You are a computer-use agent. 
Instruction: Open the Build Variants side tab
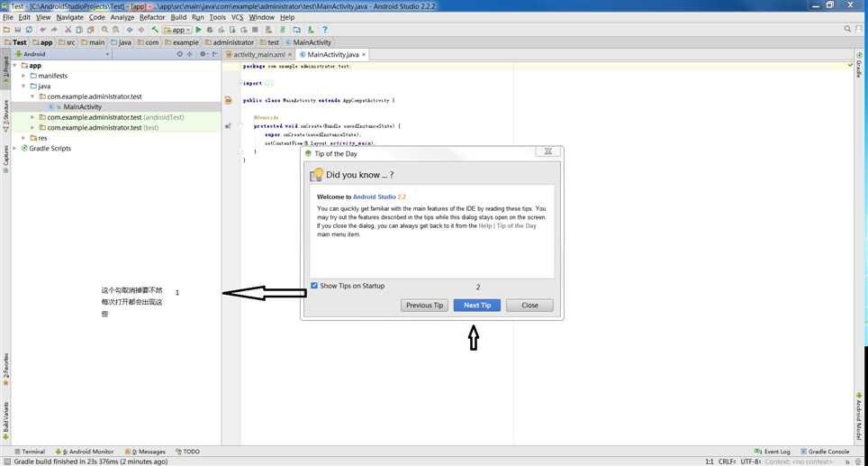coord(5,421)
